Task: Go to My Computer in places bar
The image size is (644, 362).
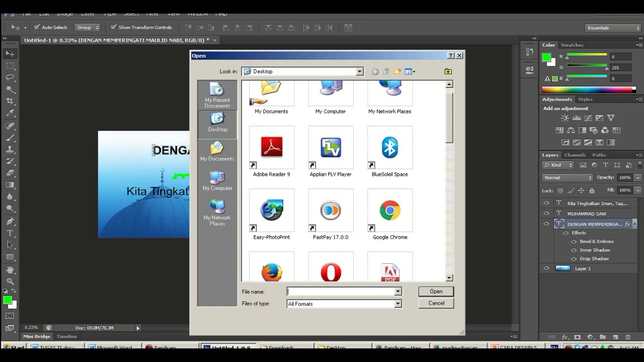Action: pyautogui.click(x=217, y=181)
